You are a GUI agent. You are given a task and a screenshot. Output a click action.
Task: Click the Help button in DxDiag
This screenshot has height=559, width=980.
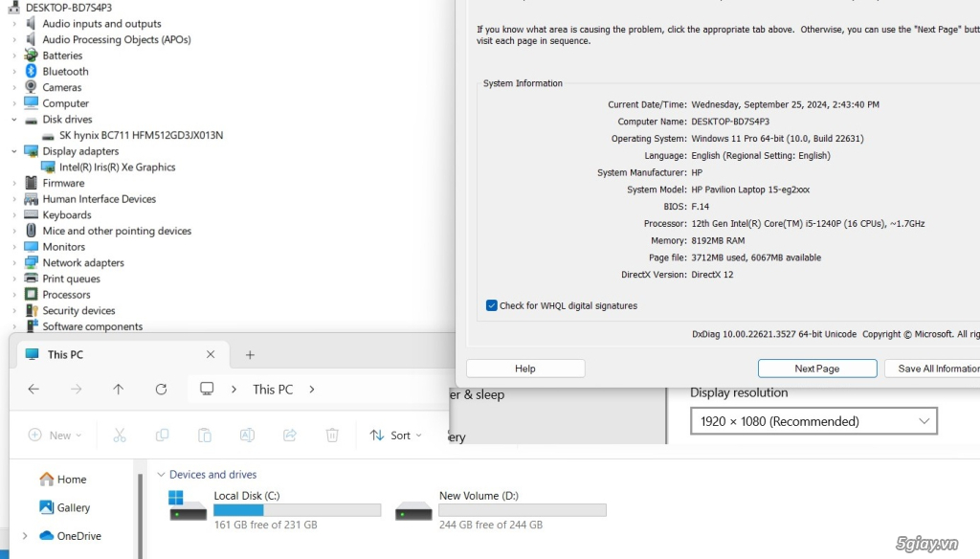click(525, 369)
